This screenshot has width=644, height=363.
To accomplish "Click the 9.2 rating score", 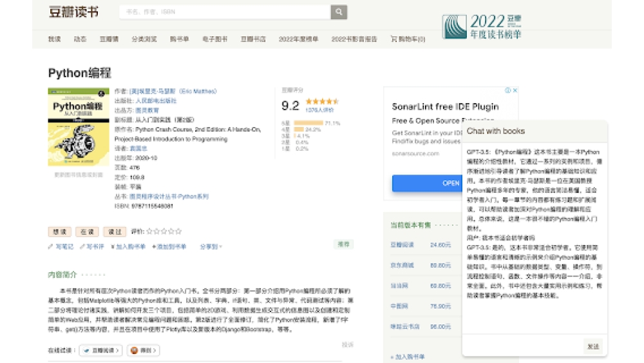I will [290, 106].
